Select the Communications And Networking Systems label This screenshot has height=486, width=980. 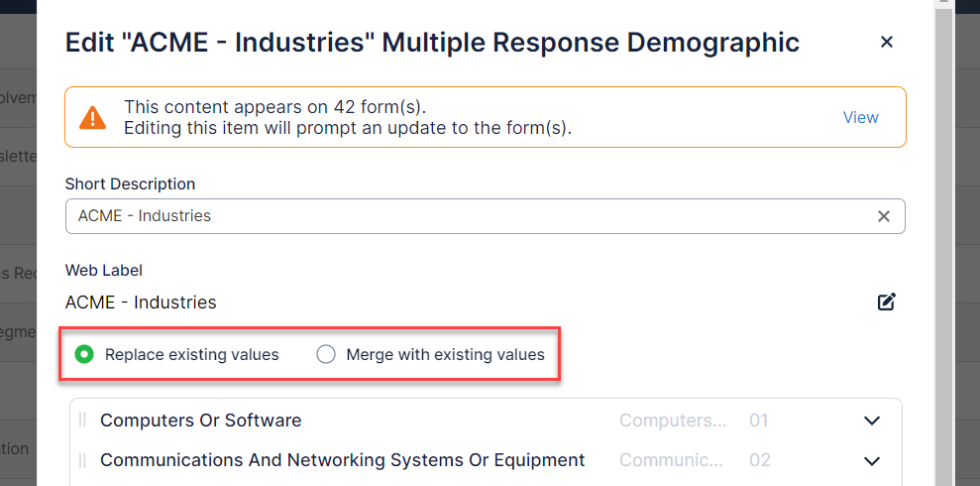pos(342,460)
